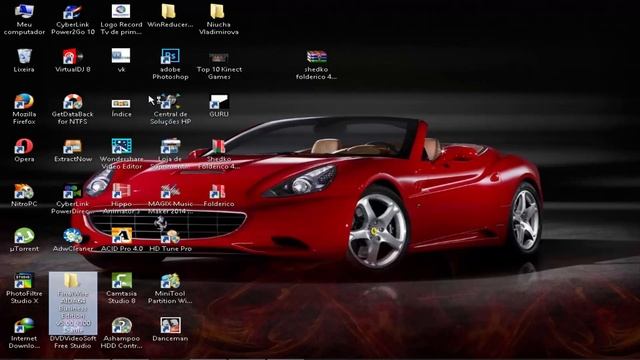Select the Internet Download shortcut icon
Image resolution: width=640 pixels, height=360 pixels.
click(x=24, y=326)
